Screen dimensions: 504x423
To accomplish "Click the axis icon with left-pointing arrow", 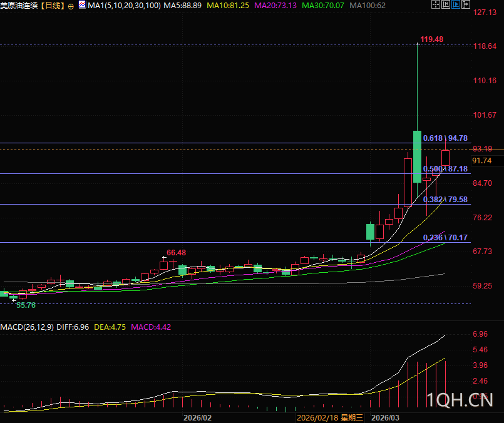I will (x=446, y=4).
